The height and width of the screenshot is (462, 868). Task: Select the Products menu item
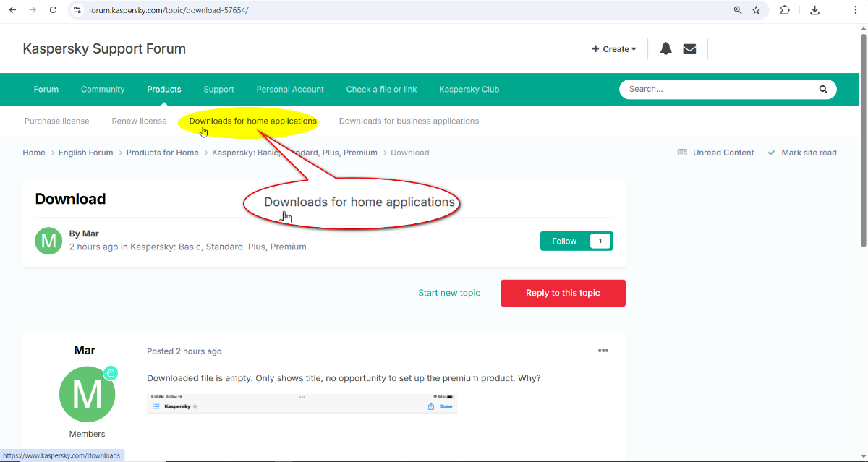164,89
